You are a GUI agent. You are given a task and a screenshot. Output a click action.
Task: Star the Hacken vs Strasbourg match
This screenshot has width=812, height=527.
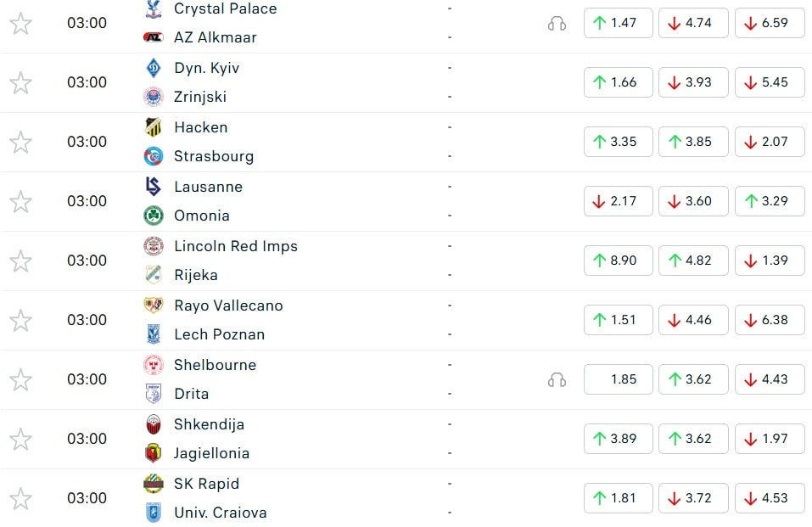coord(20,142)
